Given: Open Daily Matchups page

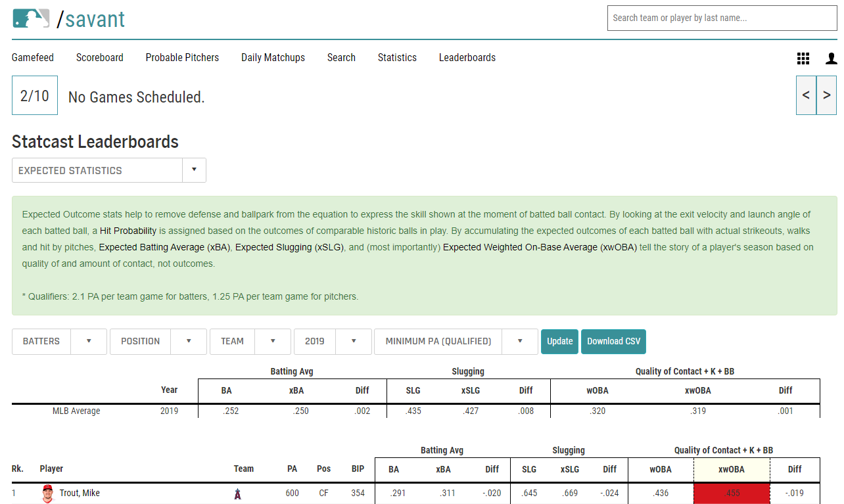Looking at the screenshot, I should tap(273, 58).
